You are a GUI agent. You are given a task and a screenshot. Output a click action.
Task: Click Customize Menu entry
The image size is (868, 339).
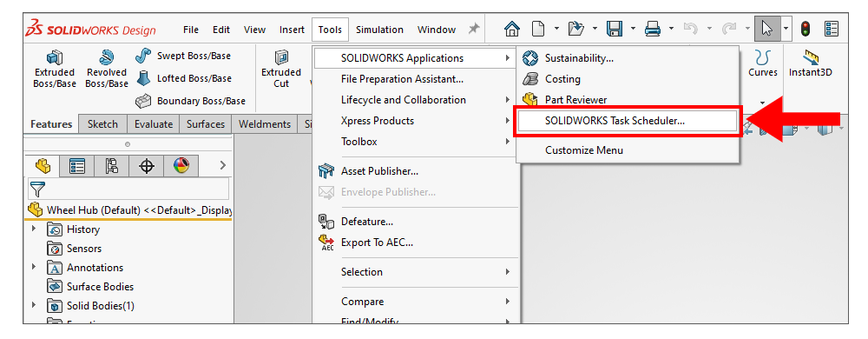click(628, 150)
